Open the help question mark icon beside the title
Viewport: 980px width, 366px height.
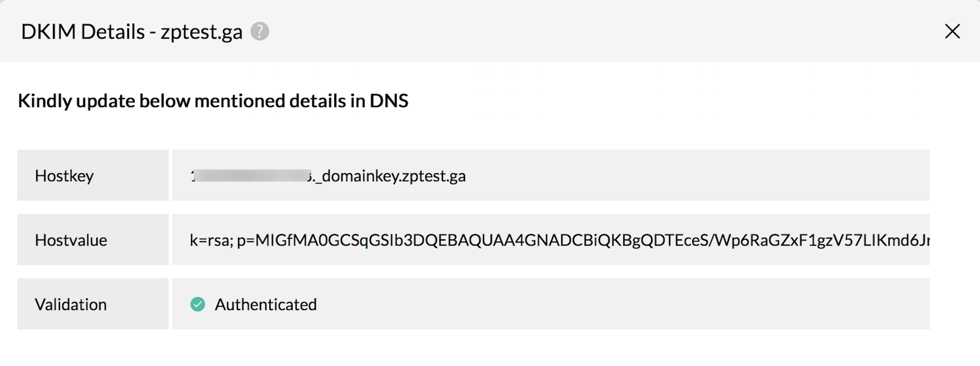(x=259, y=31)
